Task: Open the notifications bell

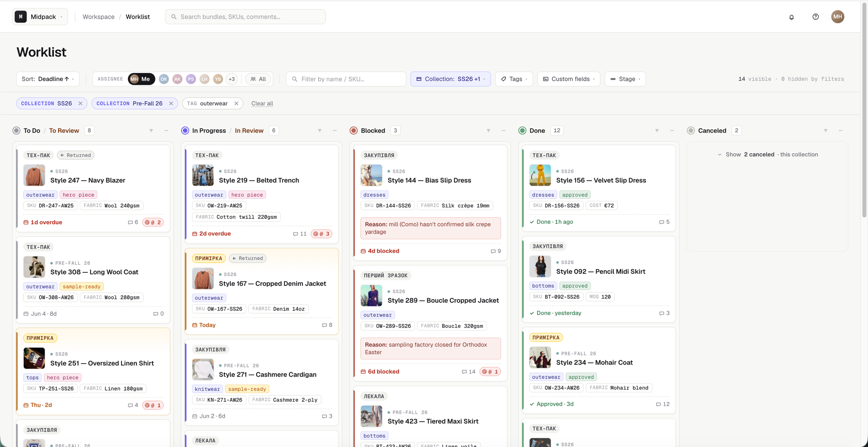Action: 791,17
